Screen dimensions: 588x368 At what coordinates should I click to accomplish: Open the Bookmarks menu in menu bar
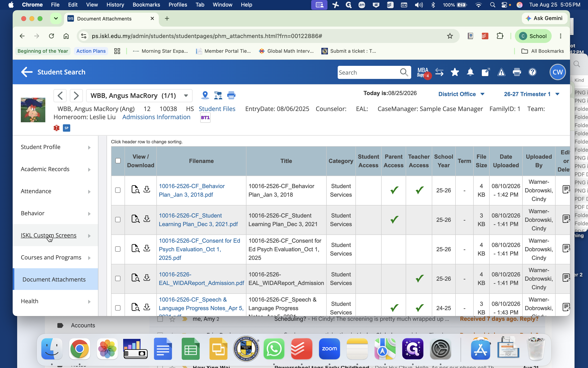coord(146,5)
